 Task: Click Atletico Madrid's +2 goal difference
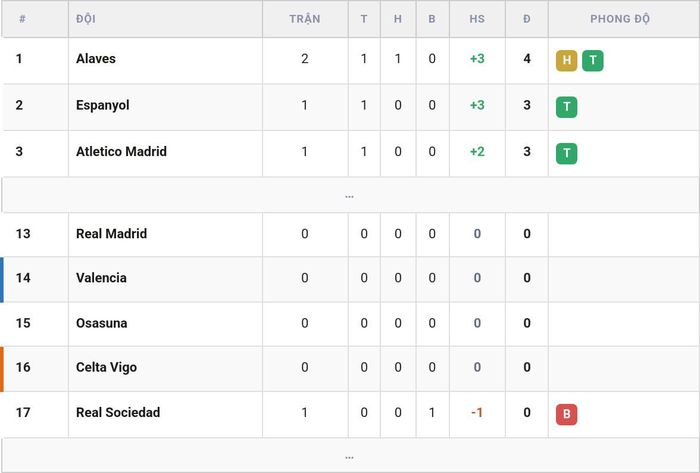[477, 152]
